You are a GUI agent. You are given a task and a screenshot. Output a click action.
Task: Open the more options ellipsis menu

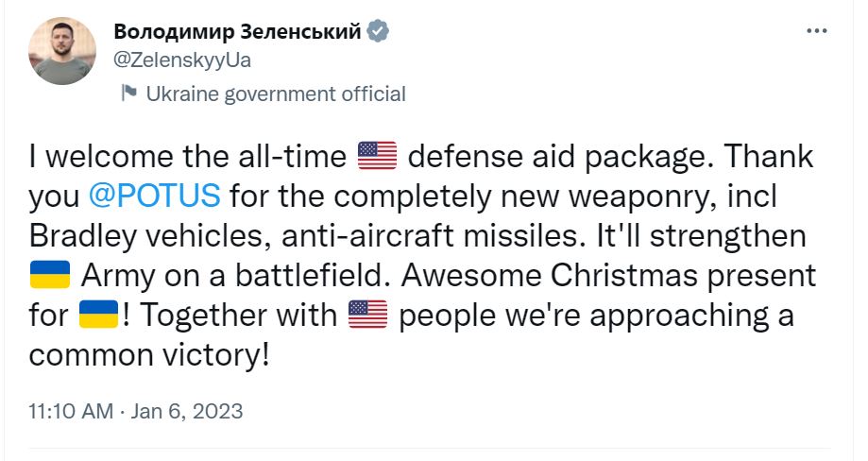pyautogui.click(x=816, y=31)
